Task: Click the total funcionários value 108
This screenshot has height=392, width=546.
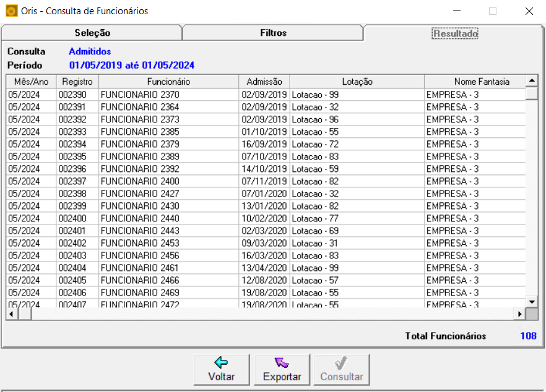Action: coord(528,336)
